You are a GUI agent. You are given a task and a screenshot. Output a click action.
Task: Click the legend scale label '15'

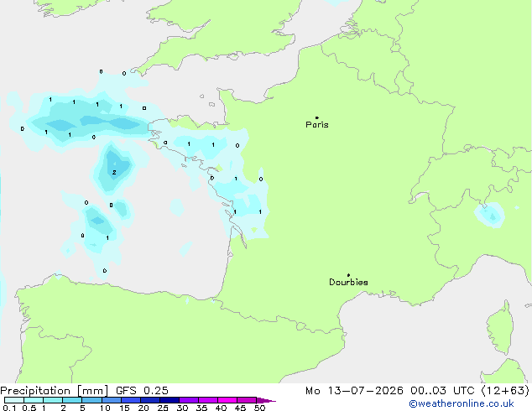124,408
